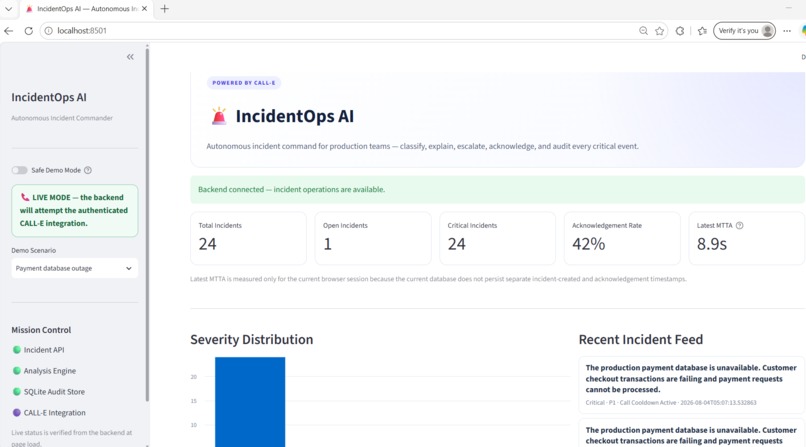Click the Safe Demo Mode help icon
Image resolution: width=806 pixels, height=447 pixels.
coord(88,170)
